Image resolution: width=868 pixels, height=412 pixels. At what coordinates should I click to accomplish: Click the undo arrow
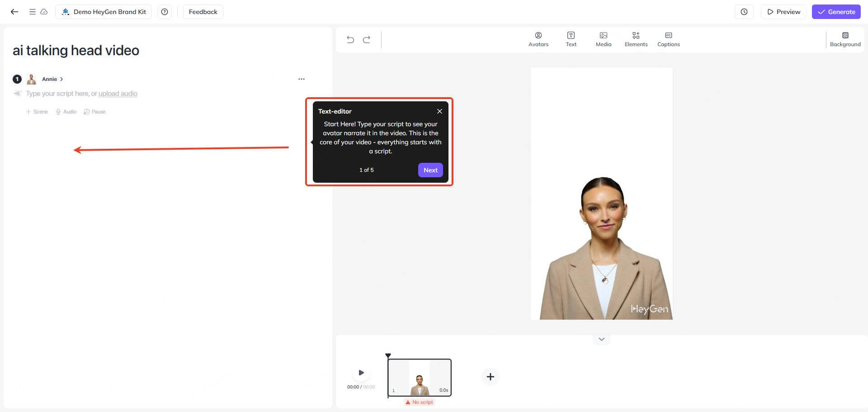pyautogui.click(x=350, y=40)
